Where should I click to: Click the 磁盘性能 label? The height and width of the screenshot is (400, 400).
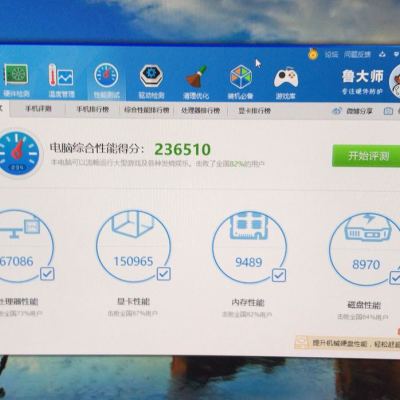click(x=364, y=305)
